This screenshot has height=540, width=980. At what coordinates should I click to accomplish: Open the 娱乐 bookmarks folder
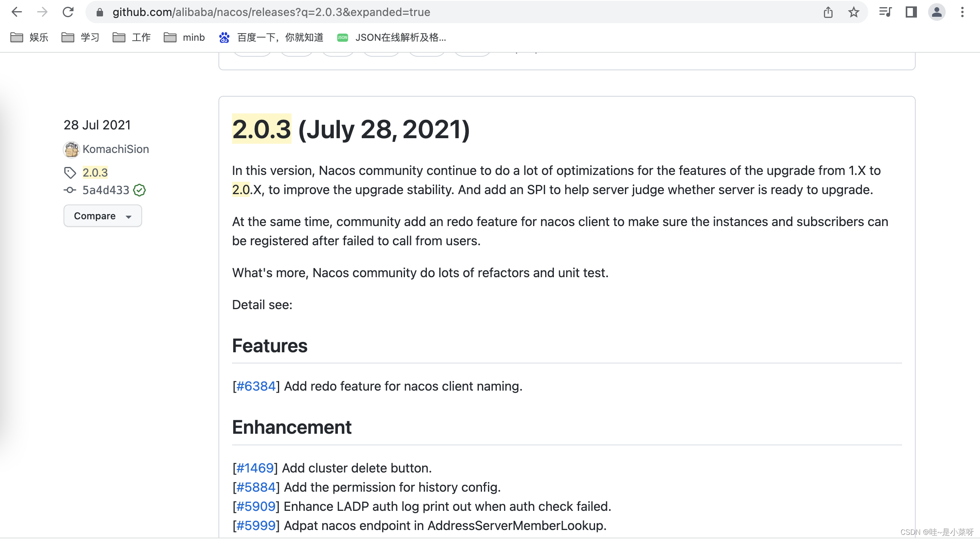pos(29,38)
